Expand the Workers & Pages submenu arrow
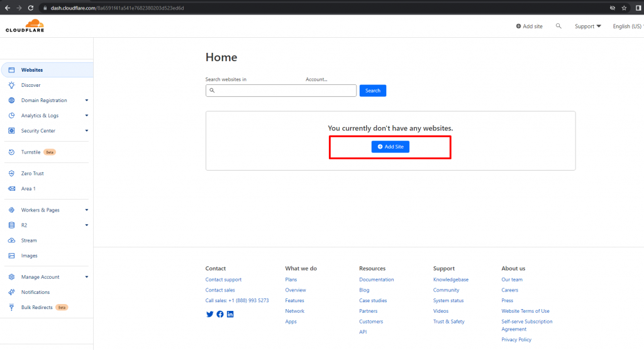Image resolution: width=644 pixels, height=350 pixels. pos(87,210)
